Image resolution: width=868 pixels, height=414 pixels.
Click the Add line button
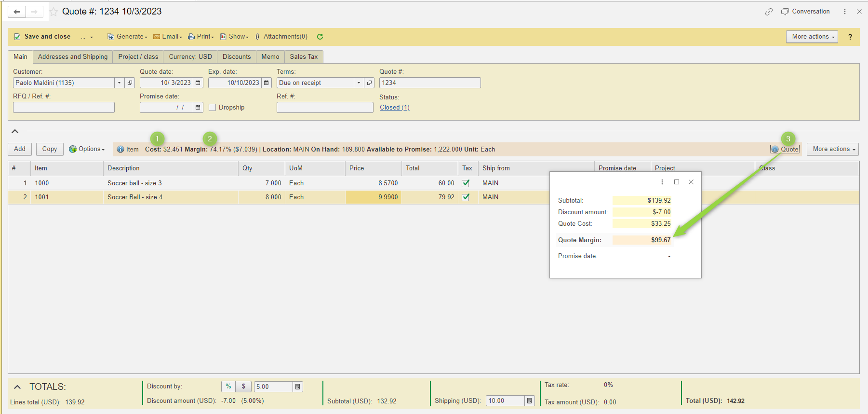click(20, 149)
